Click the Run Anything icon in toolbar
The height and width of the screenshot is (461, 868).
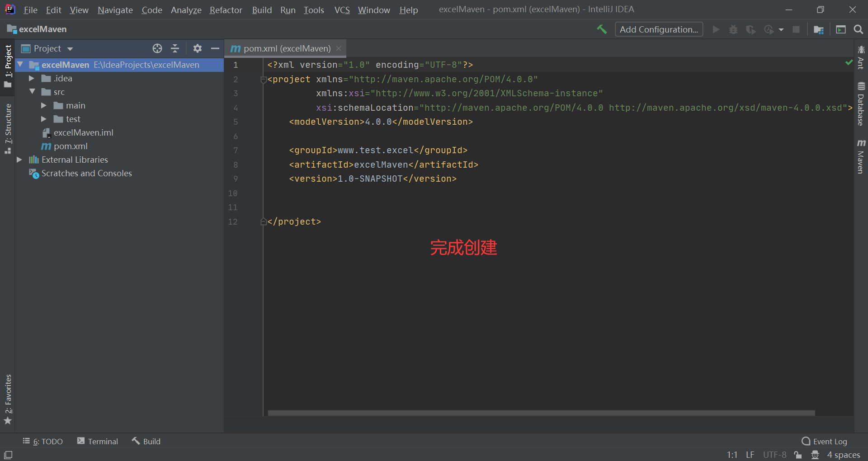tap(841, 29)
